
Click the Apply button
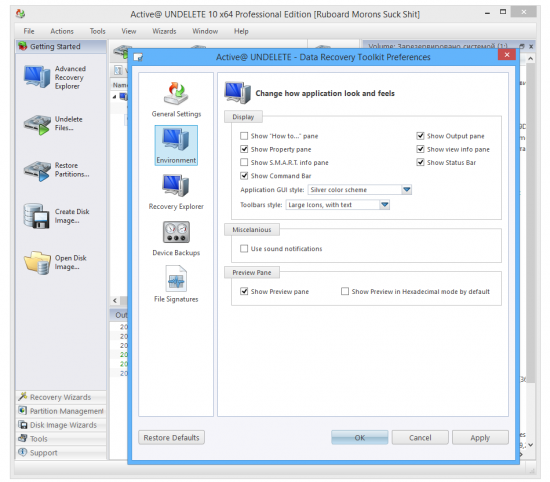[480, 438]
